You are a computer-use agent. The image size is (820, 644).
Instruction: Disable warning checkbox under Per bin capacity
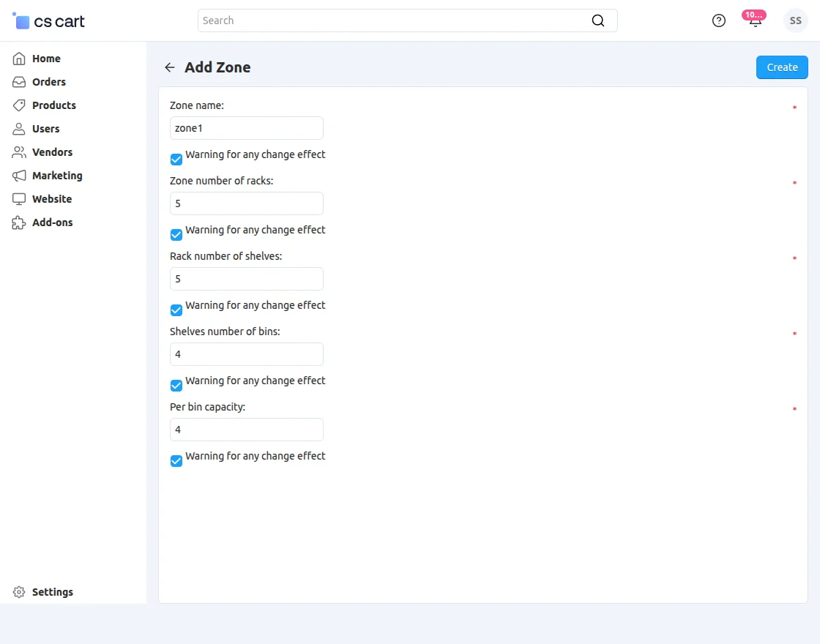[176, 461]
